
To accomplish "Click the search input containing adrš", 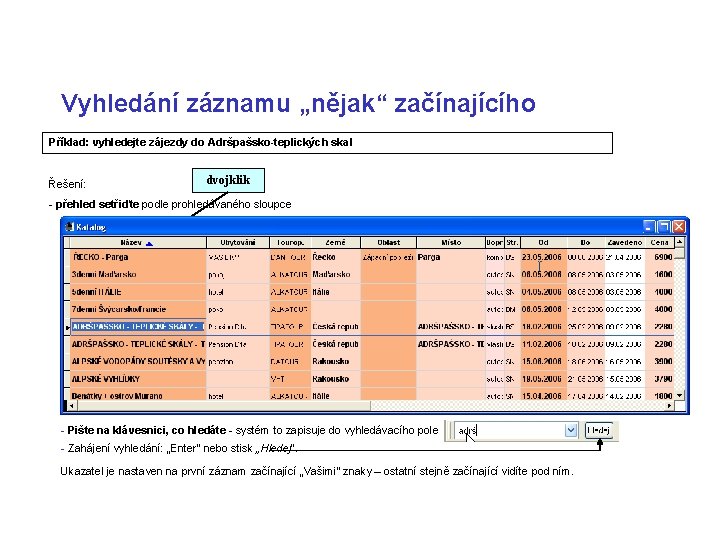I will click(x=510, y=431).
